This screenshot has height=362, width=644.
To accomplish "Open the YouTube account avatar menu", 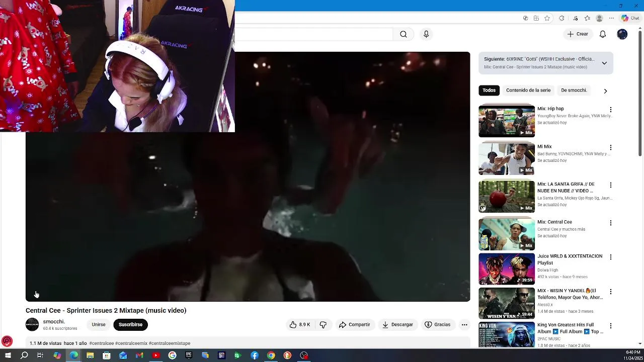I will point(622,34).
